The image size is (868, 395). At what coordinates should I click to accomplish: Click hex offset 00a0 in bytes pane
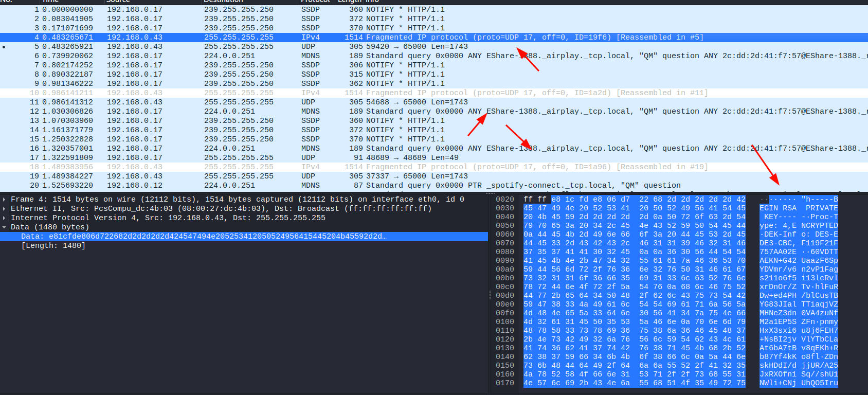click(x=505, y=269)
